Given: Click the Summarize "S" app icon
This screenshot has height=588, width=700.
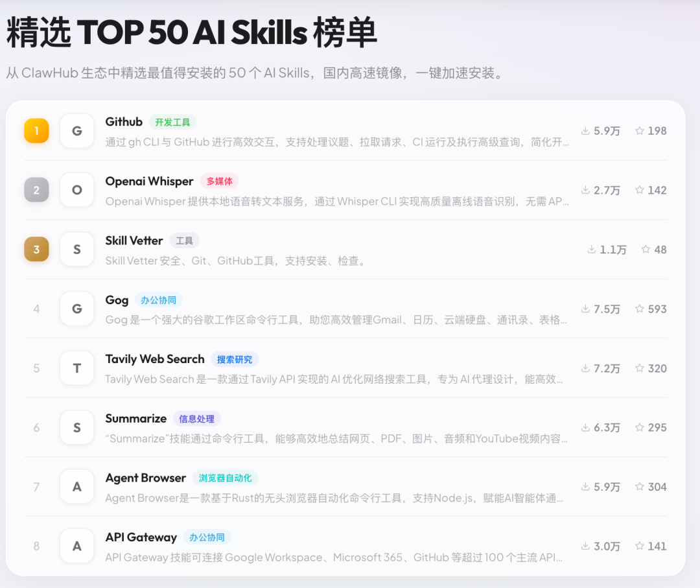Looking at the screenshot, I should [x=76, y=427].
